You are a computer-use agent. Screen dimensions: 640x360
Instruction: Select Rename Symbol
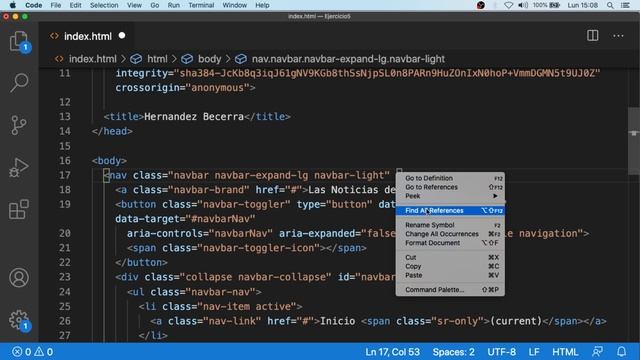coord(450,225)
